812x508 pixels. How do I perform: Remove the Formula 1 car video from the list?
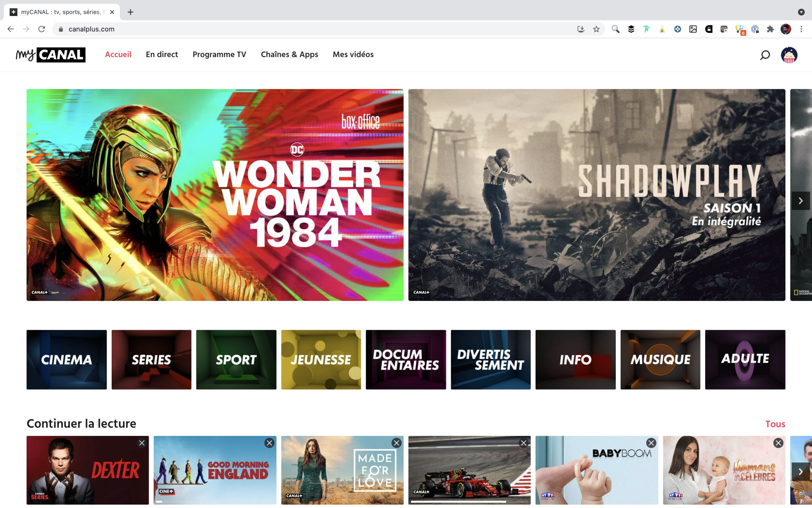(x=524, y=443)
